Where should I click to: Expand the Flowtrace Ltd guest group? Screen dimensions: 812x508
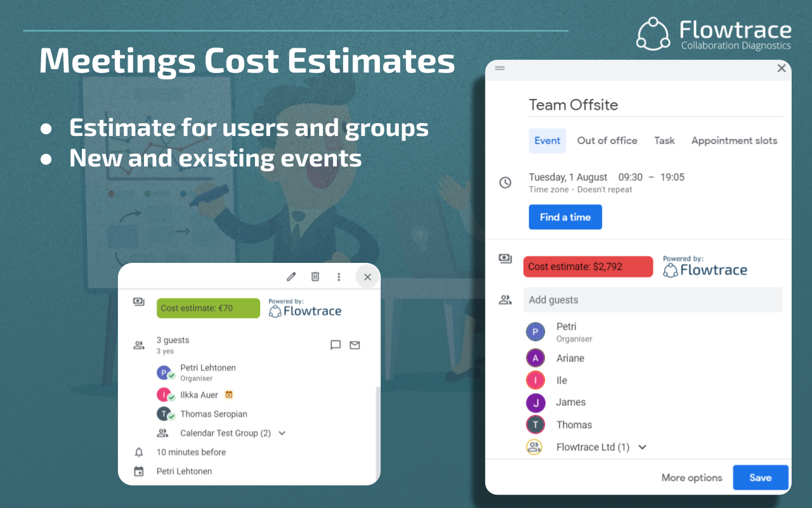[x=642, y=447]
